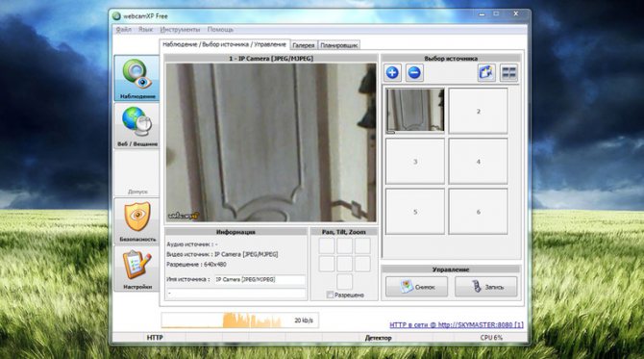Screen dimensions: 644x359
Task: Open the Инструменты menu
Action: coord(180,30)
